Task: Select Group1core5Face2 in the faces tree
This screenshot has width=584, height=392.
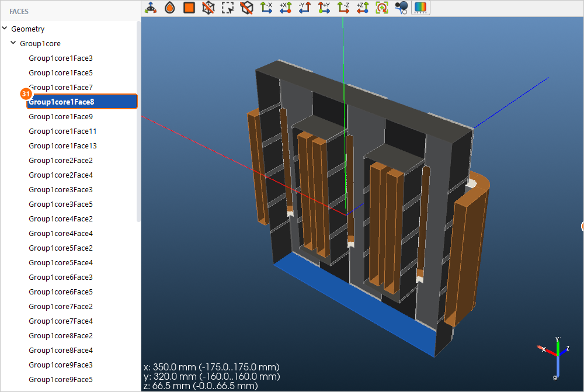Action: click(x=61, y=248)
